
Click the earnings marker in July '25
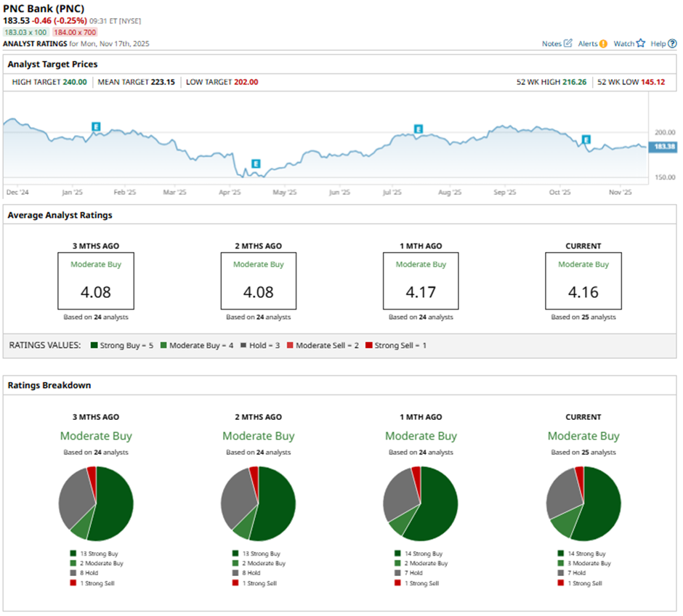(419, 129)
